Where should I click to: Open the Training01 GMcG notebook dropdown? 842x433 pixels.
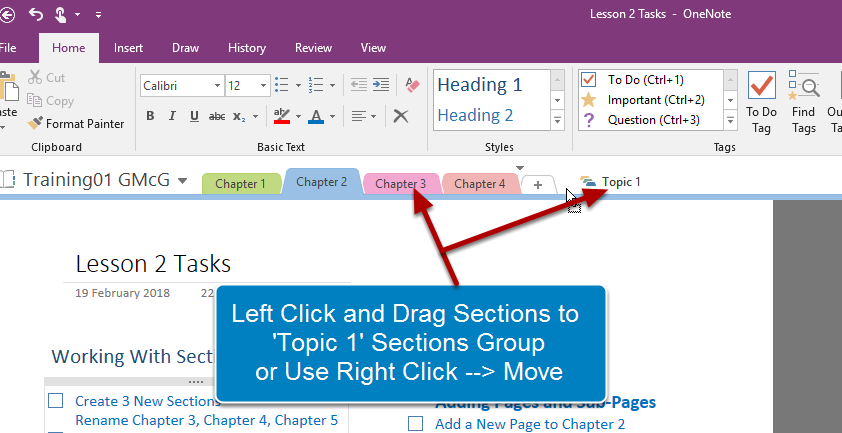click(x=183, y=181)
